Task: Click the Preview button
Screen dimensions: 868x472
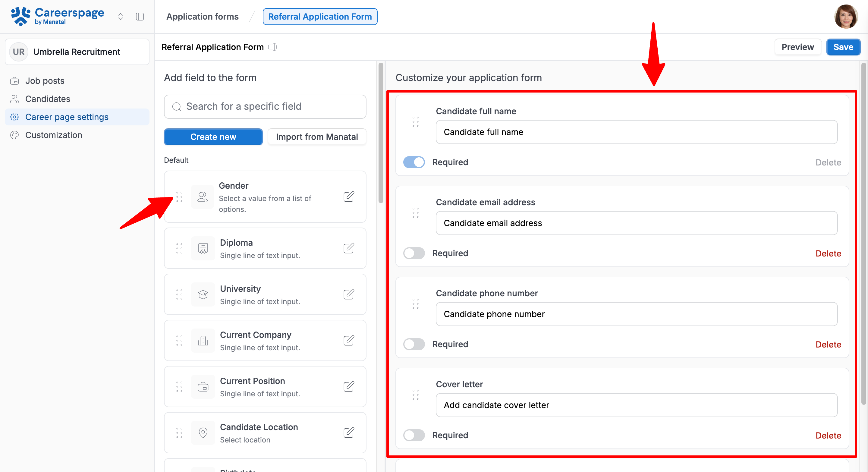Action: tap(797, 47)
